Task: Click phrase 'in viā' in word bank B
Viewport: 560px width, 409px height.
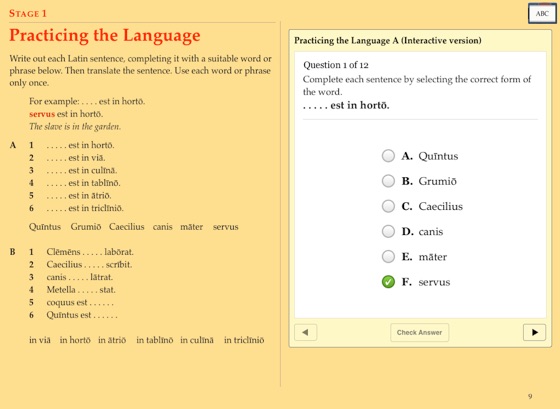Action: click(40, 340)
